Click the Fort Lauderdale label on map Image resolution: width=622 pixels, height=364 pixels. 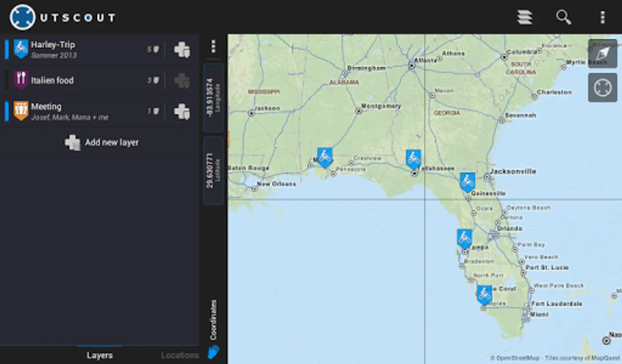(x=557, y=304)
